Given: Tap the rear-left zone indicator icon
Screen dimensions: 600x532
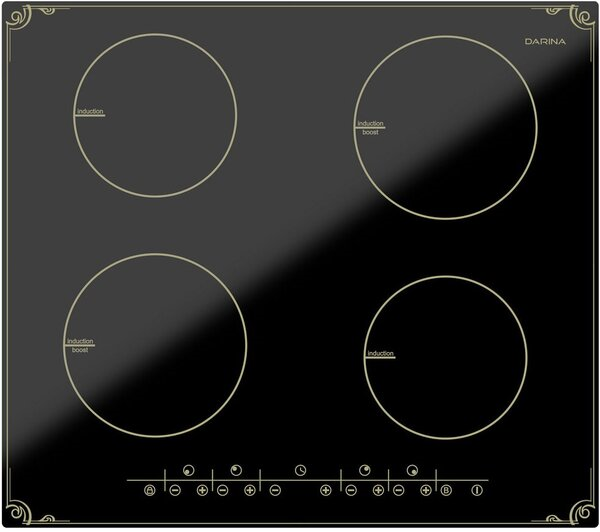Looking at the screenshot, I should pyautogui.click(x=236, y=470).
